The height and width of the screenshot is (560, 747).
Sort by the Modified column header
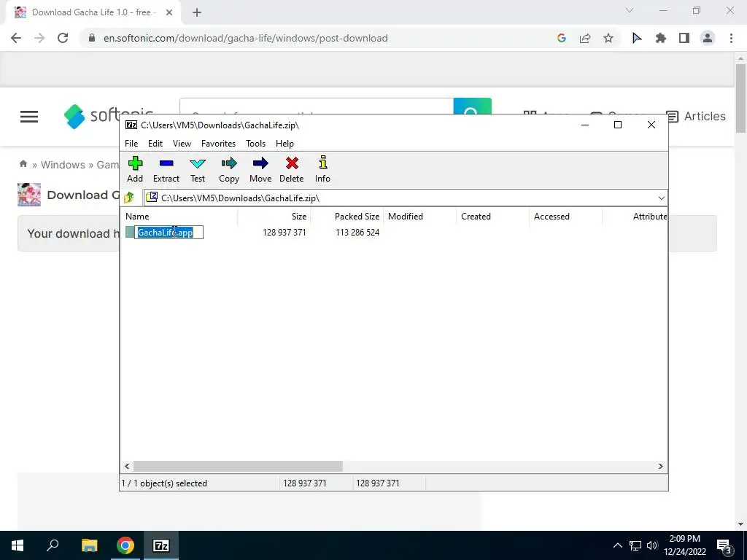click(420, 216)
